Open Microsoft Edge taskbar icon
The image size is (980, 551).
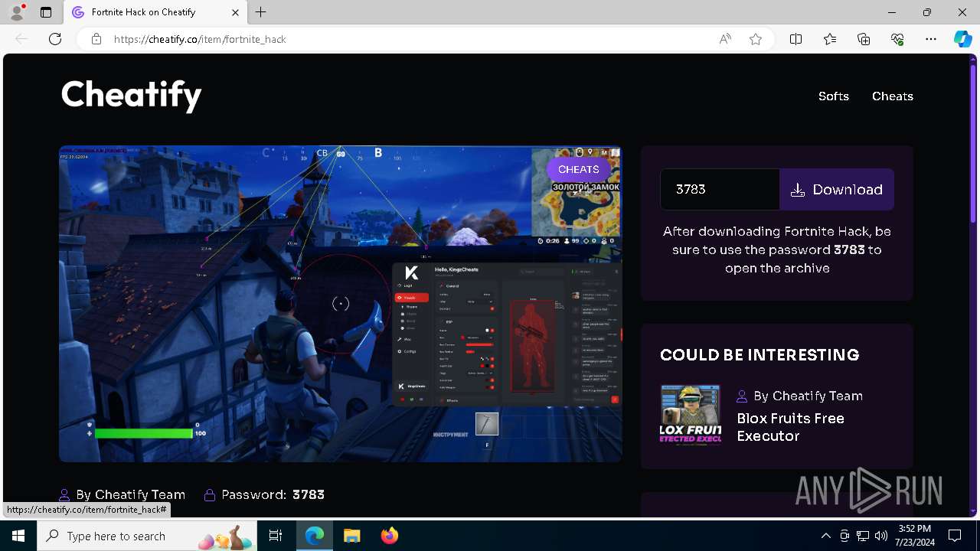pos(315,536)
